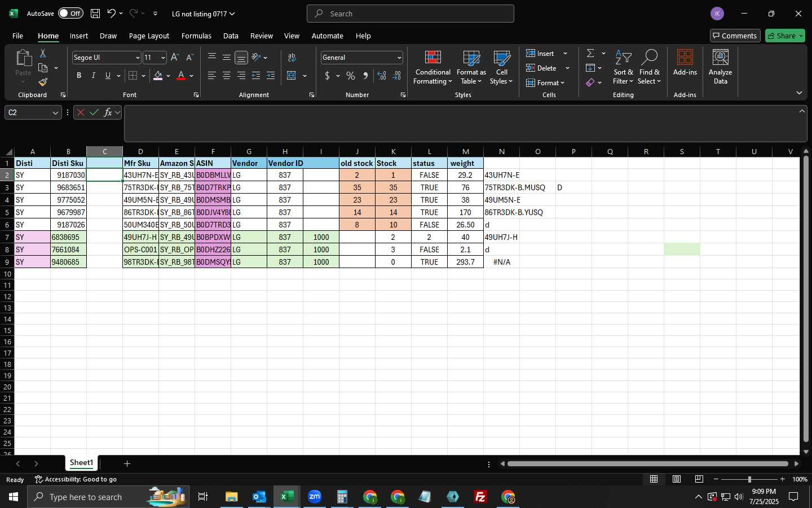
Task: Toggle Bold formatting
Action: coord(79,76)
